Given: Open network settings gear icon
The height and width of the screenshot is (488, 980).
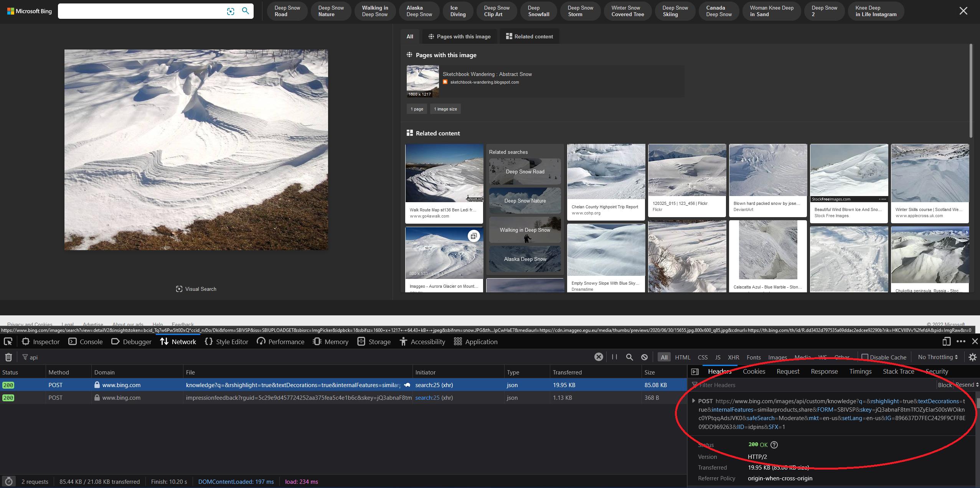Looking at the screenshot, I should click(x=972, y=357).
